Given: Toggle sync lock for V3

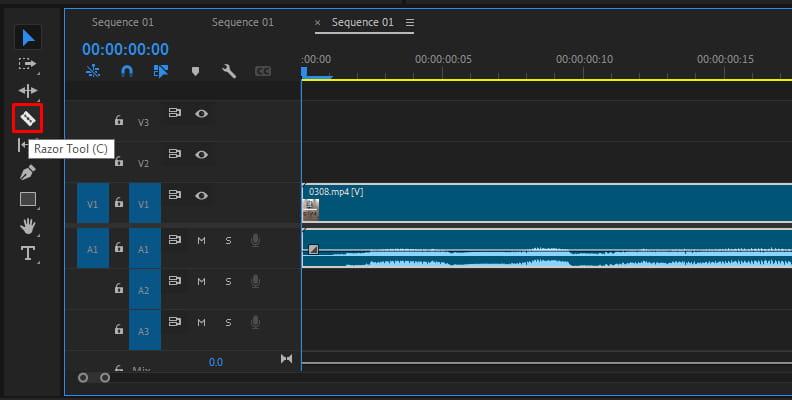Looking at the screenshot, I should [x=175, y=113].
